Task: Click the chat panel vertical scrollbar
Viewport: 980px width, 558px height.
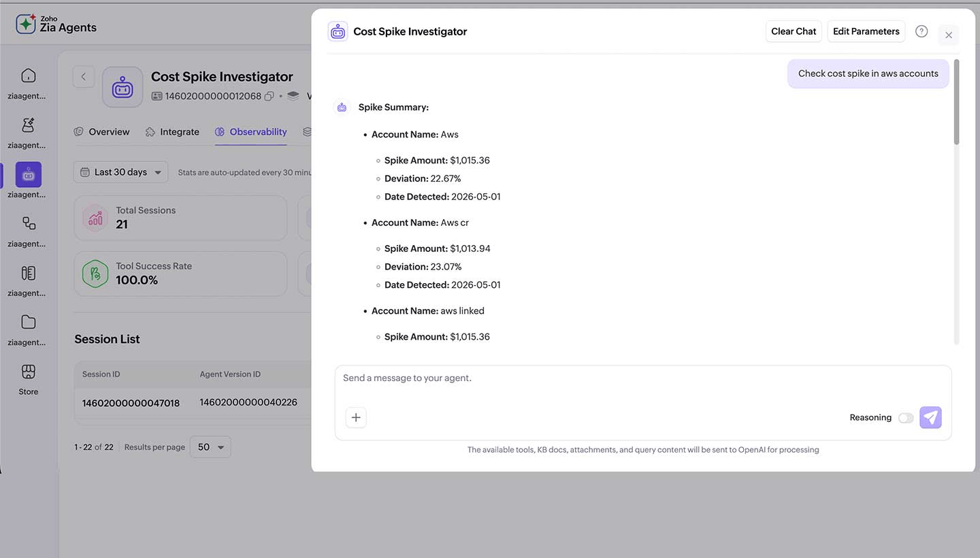Action: [x=956, y=102]
